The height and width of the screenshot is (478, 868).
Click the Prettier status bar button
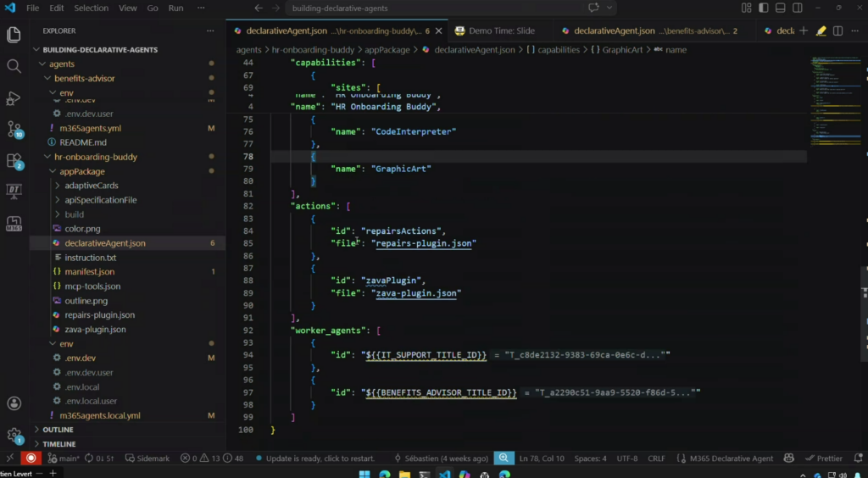(822, 459)
